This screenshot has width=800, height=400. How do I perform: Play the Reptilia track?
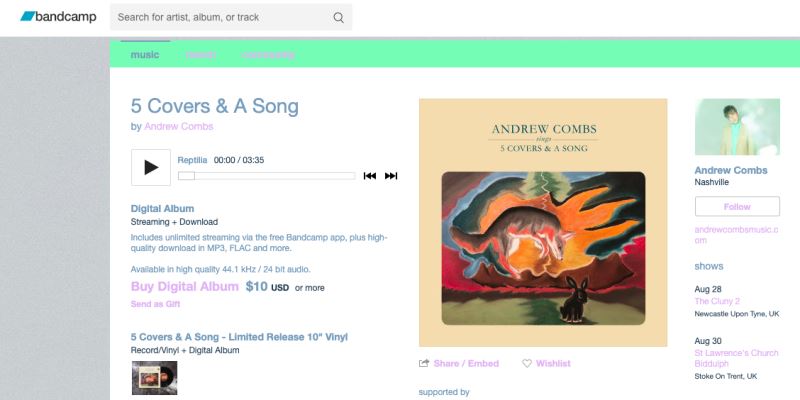pyautogui.click(x=151, y=167)
